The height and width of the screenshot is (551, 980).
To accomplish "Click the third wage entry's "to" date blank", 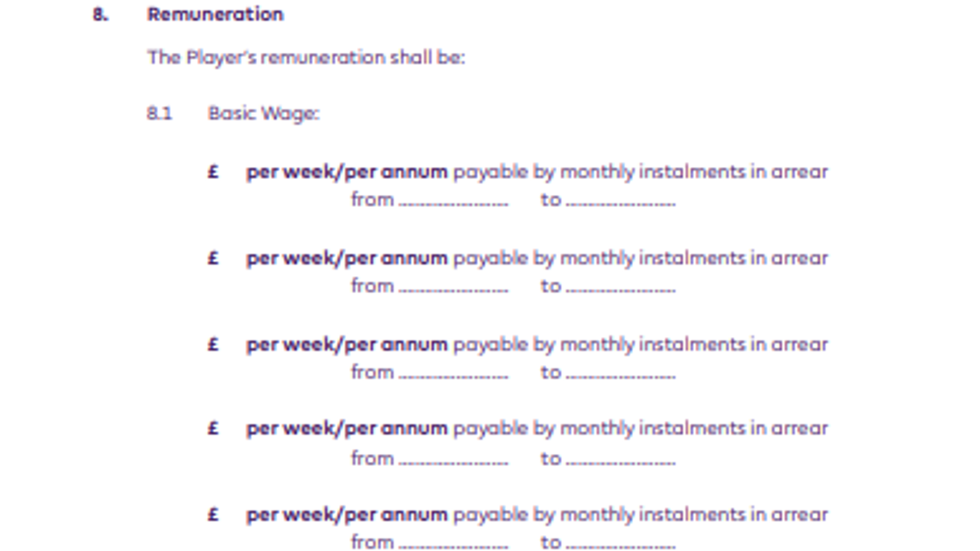I will [x=620, y=373].
